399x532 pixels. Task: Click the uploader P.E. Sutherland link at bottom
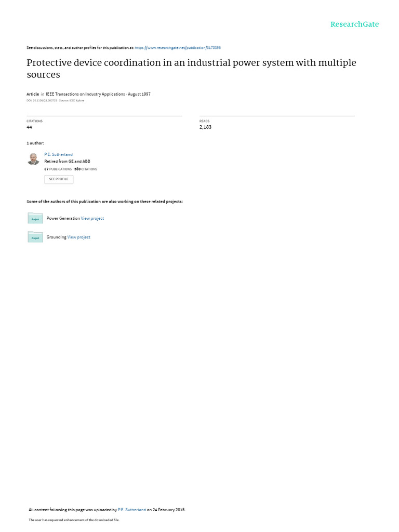tap(131, 510)
